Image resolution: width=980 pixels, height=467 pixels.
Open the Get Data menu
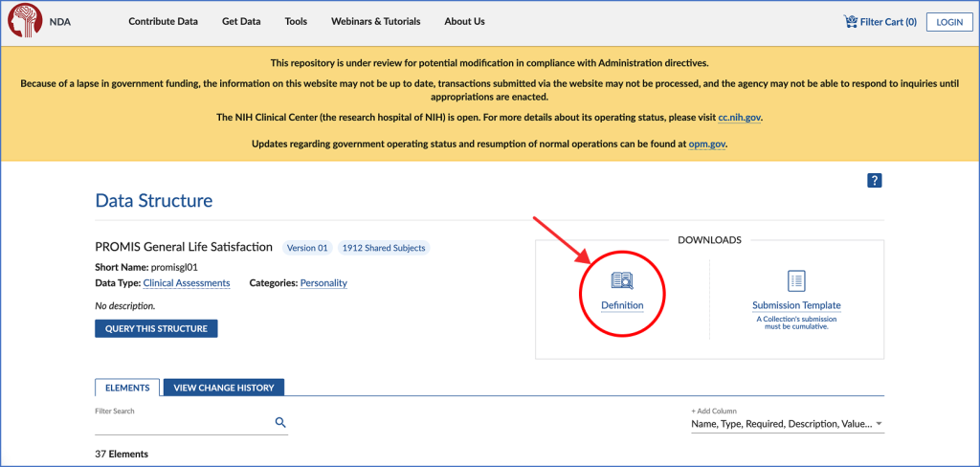(x=241, y=21)
